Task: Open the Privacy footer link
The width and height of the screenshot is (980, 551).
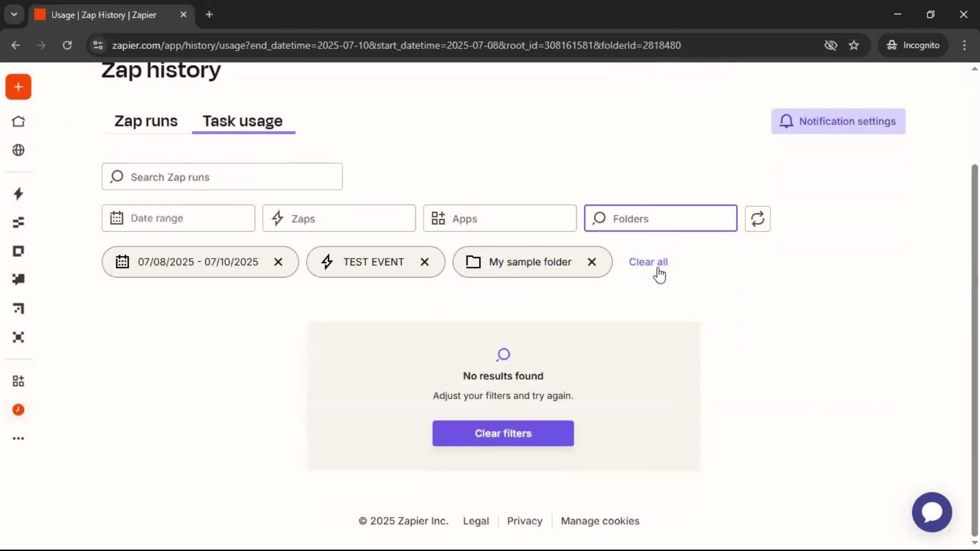Action: point(524,521)
